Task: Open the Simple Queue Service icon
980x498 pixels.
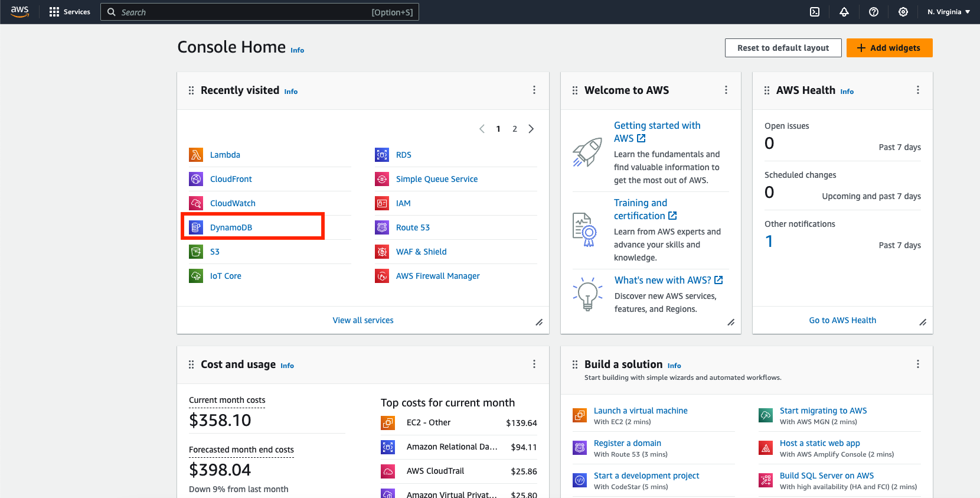Action: [382, 179]
